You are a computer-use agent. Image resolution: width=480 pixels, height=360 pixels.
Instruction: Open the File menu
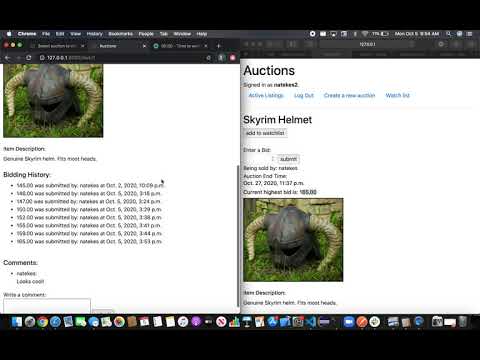coord(46,34)
